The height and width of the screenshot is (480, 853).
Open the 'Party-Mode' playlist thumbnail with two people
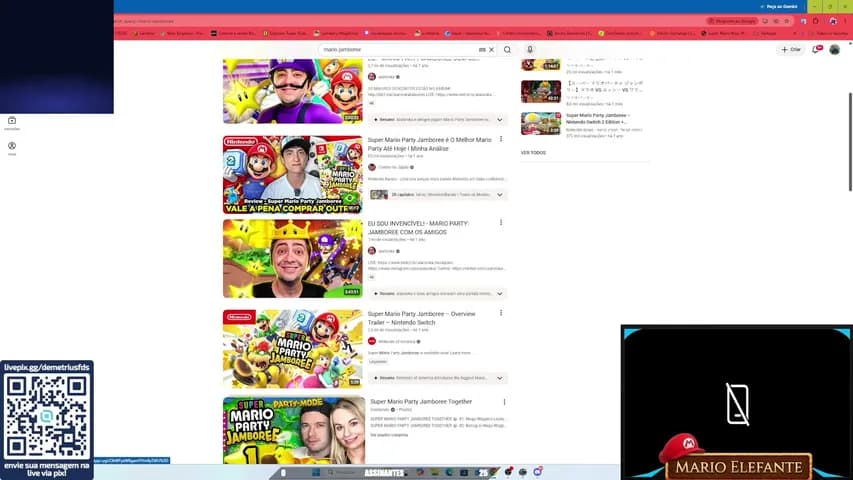coord(294,430)
